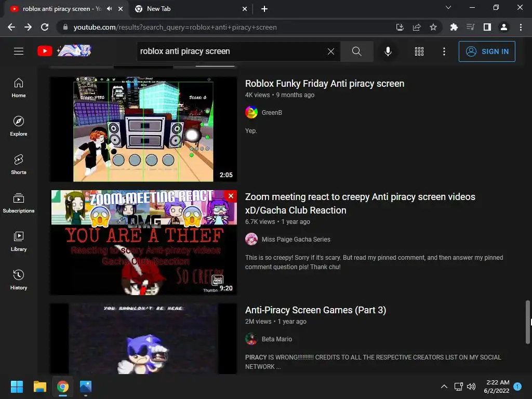Open tab search dropdown arrow
Viewport: 532px width, 399px height.
(x=448, y=7)
